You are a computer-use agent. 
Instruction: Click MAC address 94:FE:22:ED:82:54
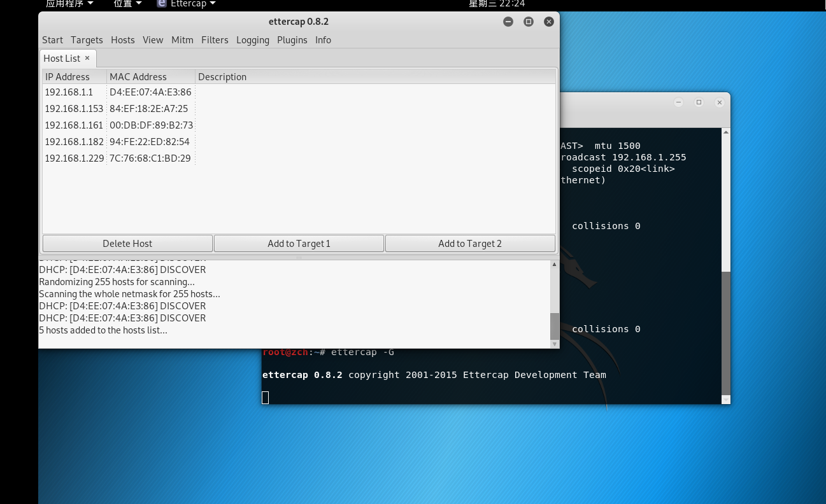[150, 142]
